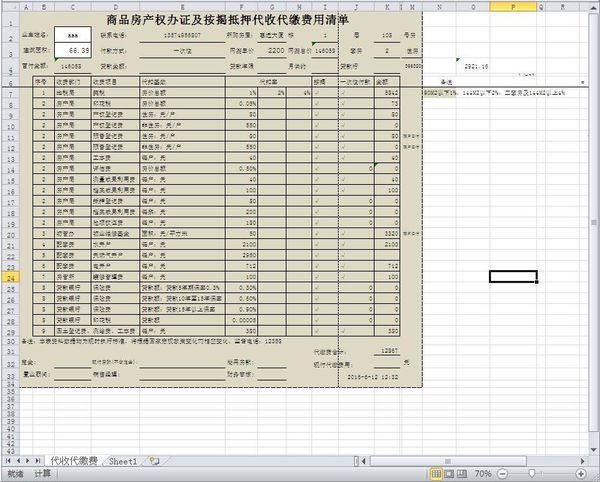Image resolution: width=600 pixels, height=482 pixels.
Task: Click the amount 712 in row 23
Action: 387,266
